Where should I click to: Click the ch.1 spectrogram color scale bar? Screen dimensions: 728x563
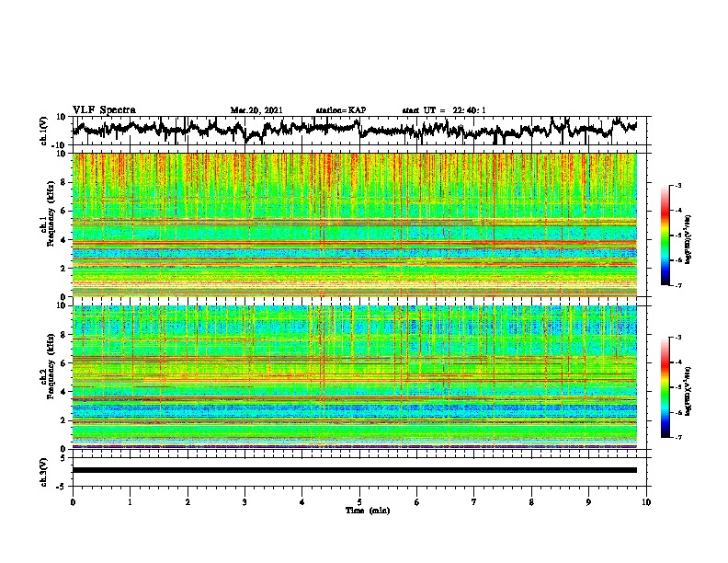tap(665, 236)
